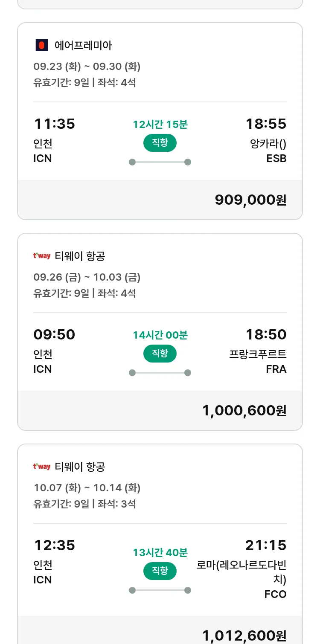Tap the 13시간 40분 flight duration
Screen dimensions: 320x644
(x=160, y=553)
